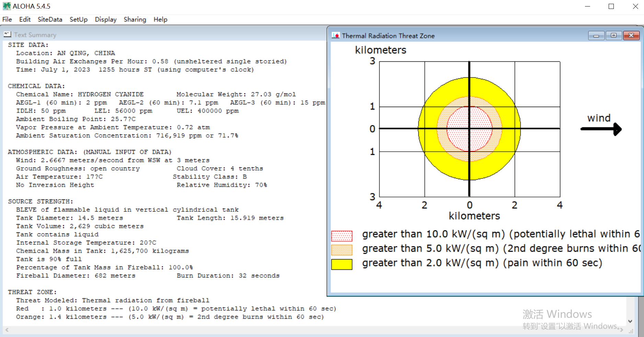Open the Edit menu
The height and width of the screenshot is (337, 644).
click(25, 20)
